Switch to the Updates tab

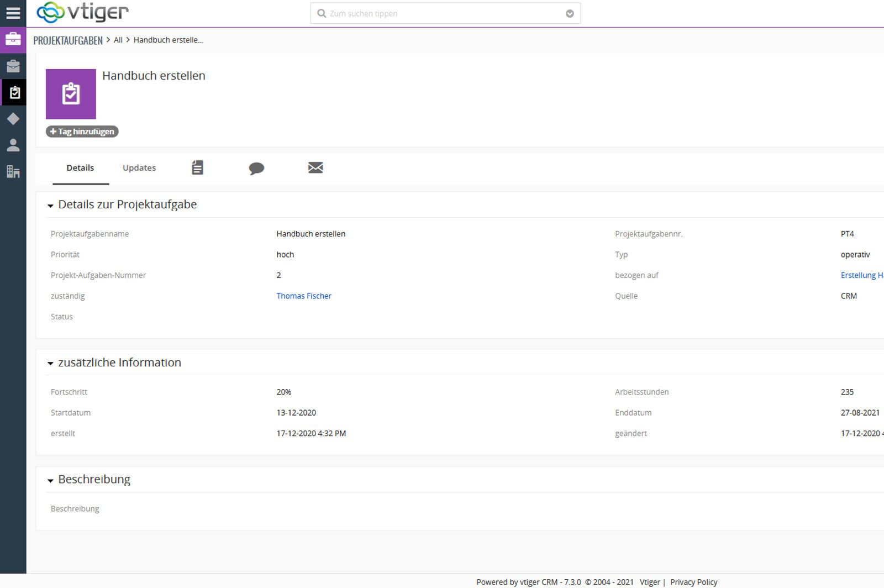[139, 168]
